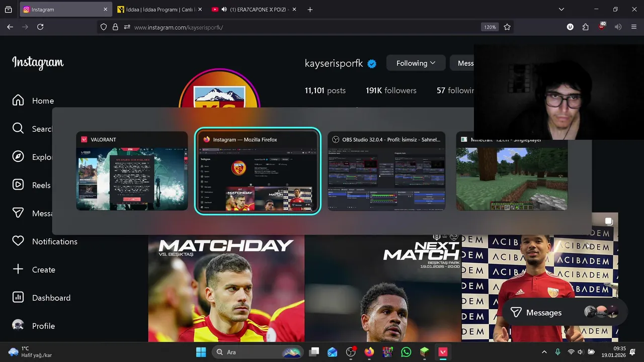Click the microphone tray icon
This screenshot has height=362, width=644.
pos(557,352)
